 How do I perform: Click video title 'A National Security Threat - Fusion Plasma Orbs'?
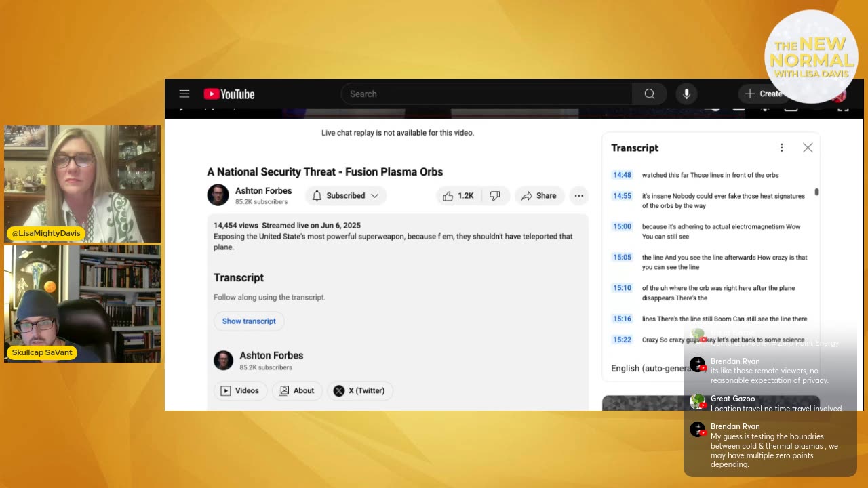coord(325,172)
